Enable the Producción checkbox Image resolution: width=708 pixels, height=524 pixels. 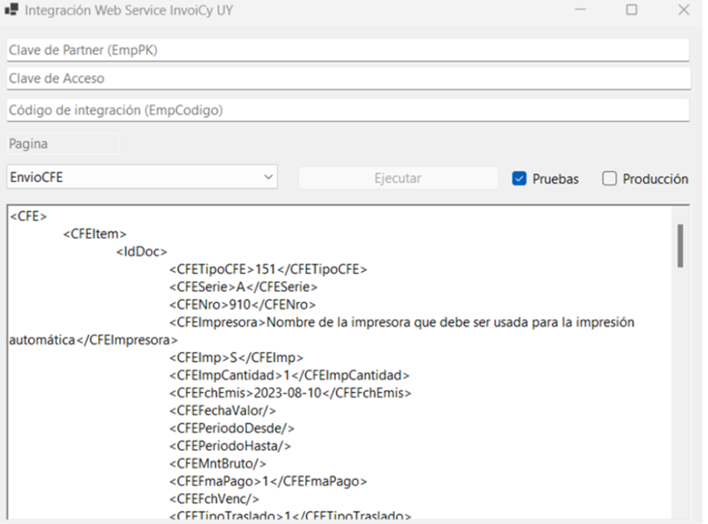coord(609,179)
